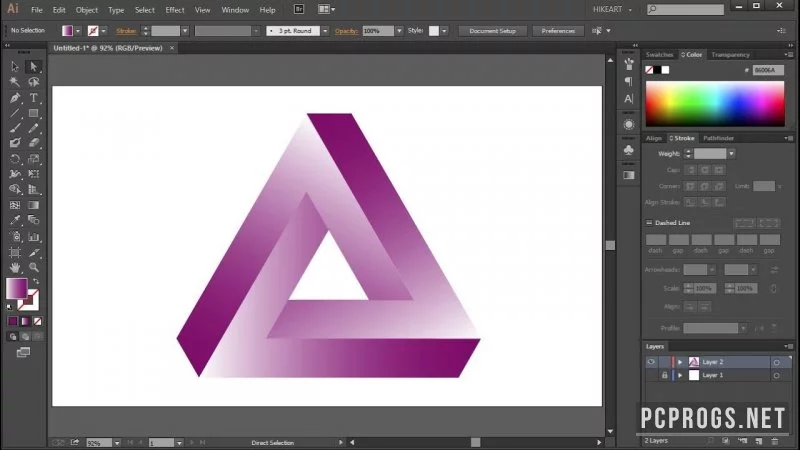Screen dimensions: 800x450
Task: Select the Direct Selection tool
Action: [x=34, y=66]
